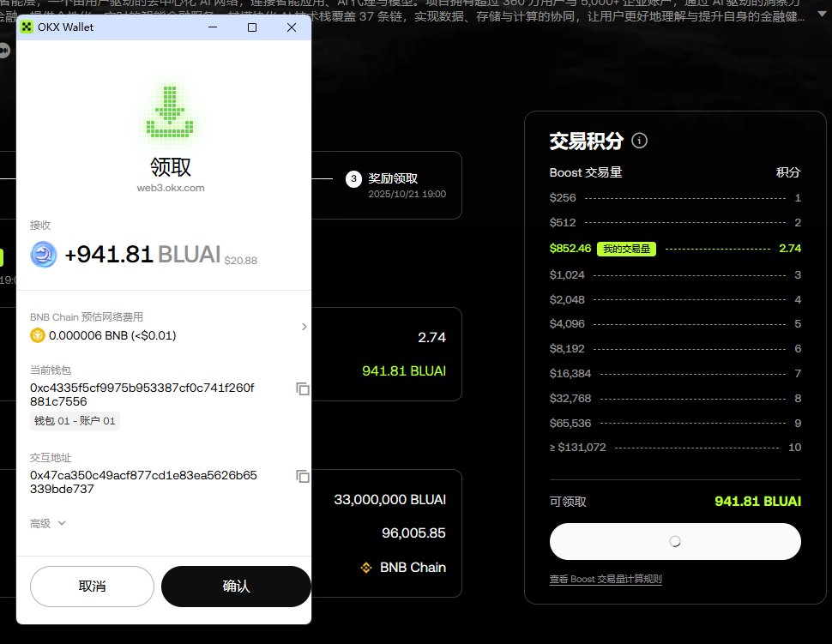The image size is (832, 644).
Task: Click the $16,384 volume row
Action: tap(675, 374)
